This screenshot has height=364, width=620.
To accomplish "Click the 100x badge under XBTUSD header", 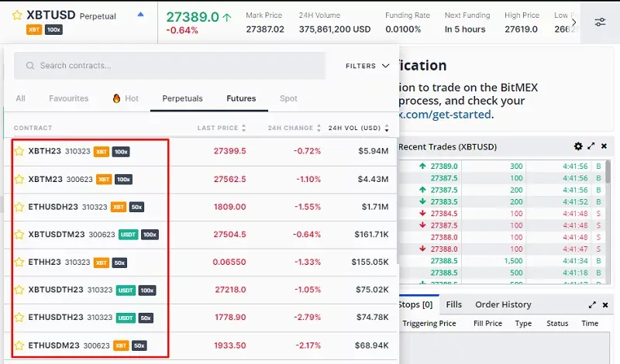I will (x=53, y=29).
